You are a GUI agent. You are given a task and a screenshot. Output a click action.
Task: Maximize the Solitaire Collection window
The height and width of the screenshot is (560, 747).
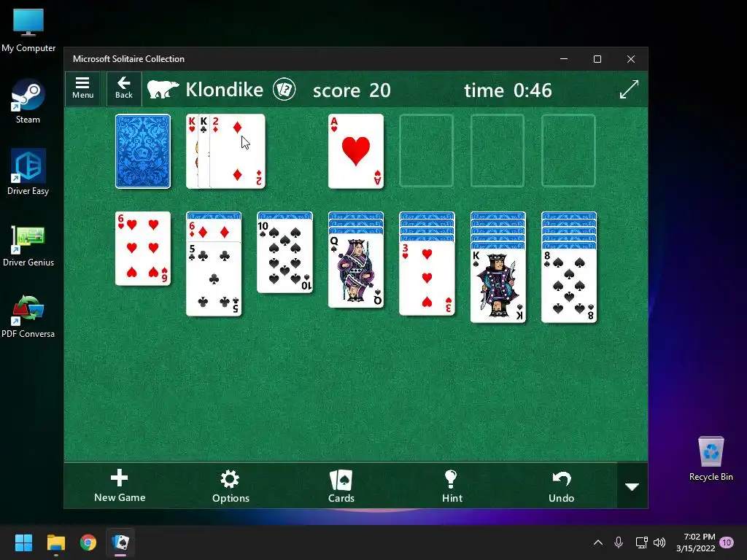click(597, 59)
